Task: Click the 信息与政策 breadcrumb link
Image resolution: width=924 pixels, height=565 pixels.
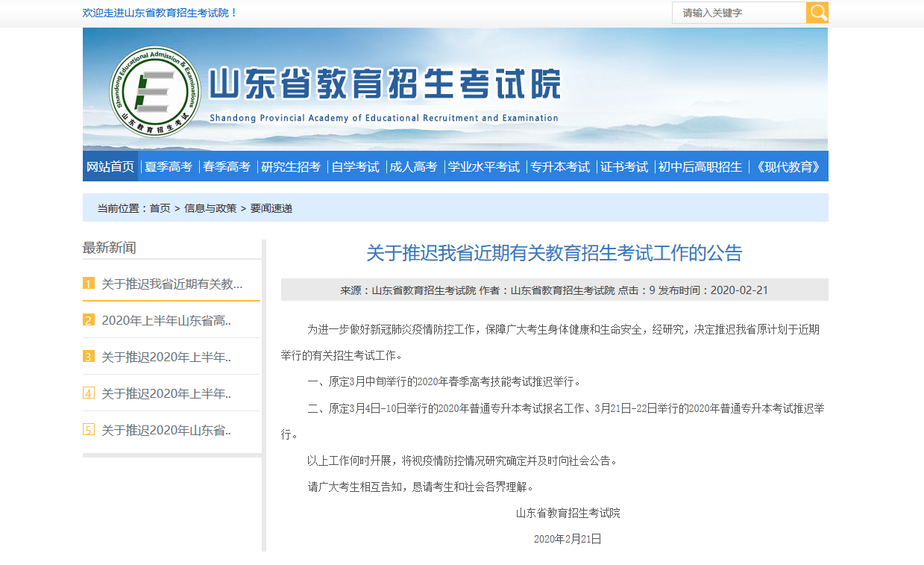Action: pyautogui.click(x=210, y=208)
